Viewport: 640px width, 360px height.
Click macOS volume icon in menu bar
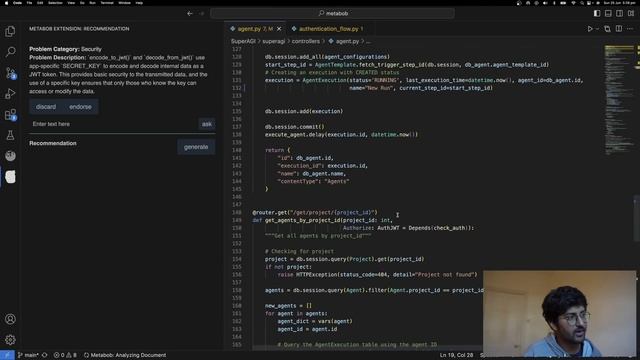click(545, 3)
